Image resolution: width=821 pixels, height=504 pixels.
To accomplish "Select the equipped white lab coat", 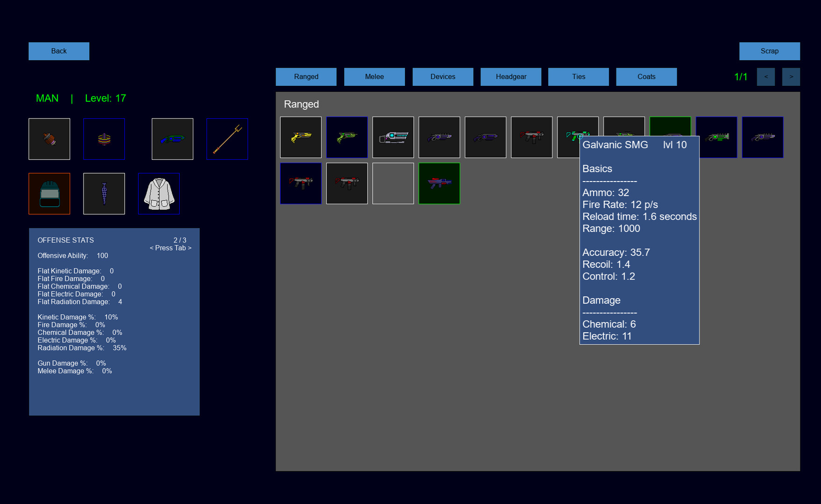I will tap(159, 194).
